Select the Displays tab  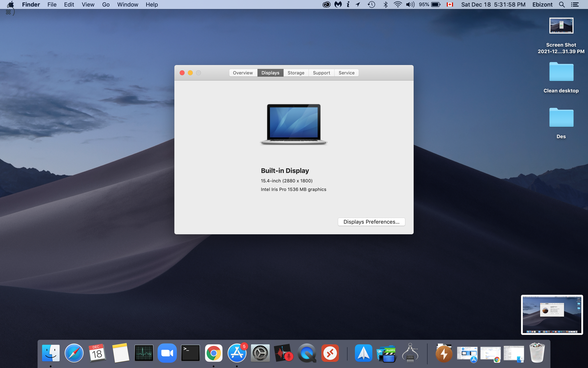(270, 73)
